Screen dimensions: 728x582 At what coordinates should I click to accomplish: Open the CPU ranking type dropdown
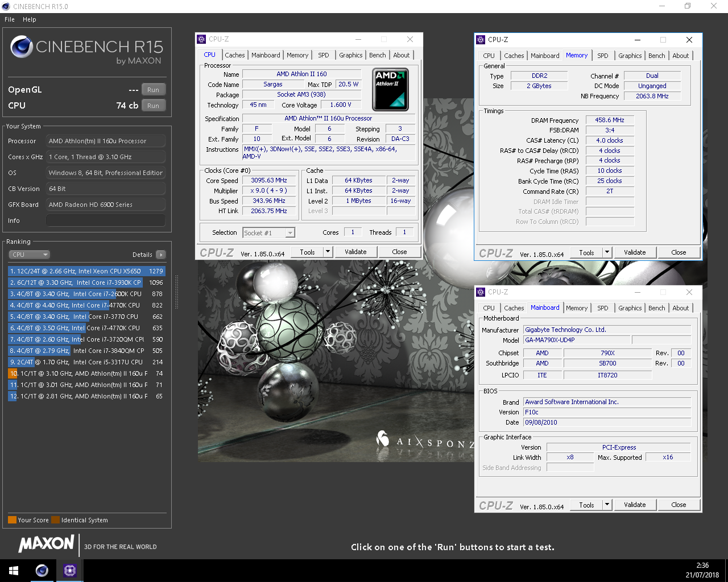(x=30, y=255)
